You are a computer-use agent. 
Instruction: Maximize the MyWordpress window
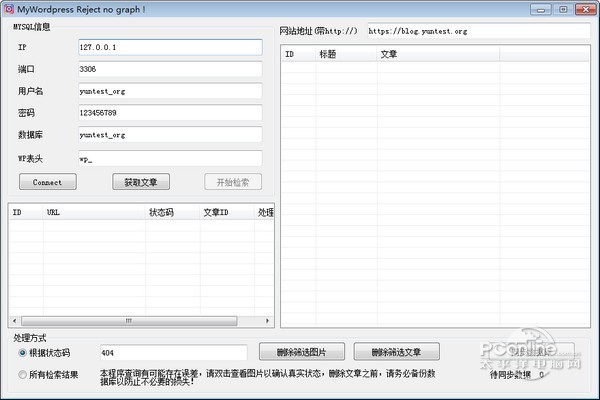click(x=563, y=10)
